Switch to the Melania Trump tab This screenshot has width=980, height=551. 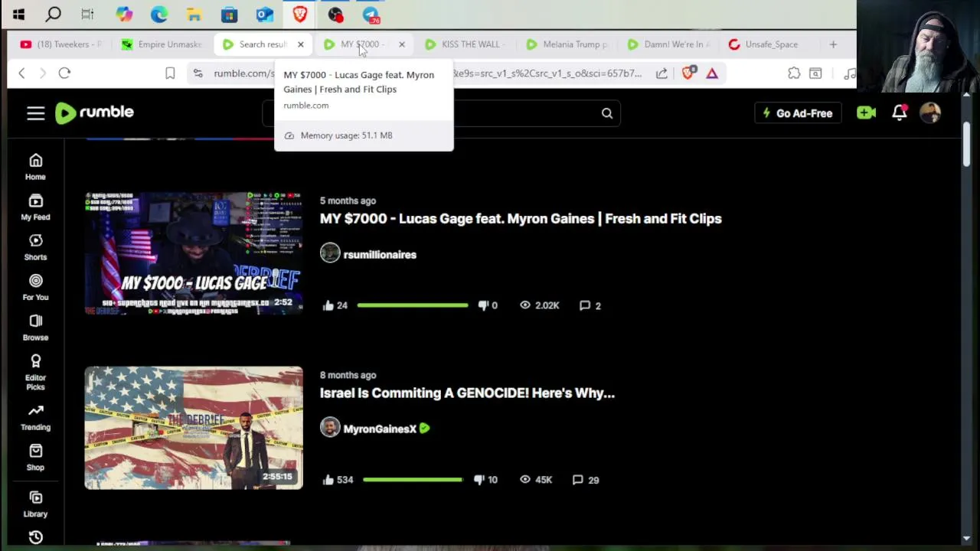click(567, 44)
